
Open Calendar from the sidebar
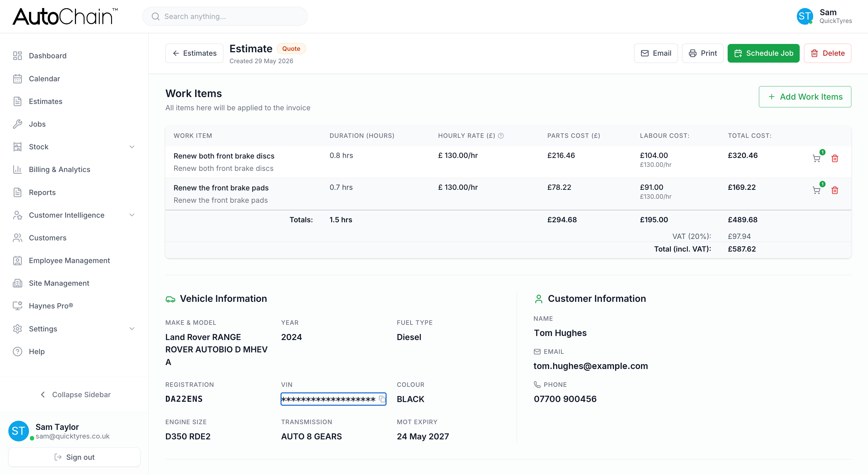click(x=74, y=79)
